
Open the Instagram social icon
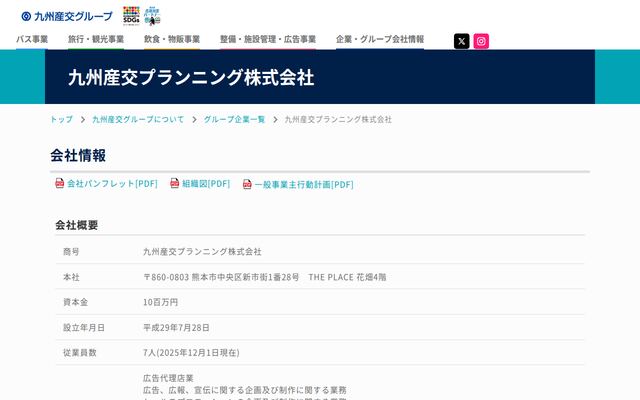tap(481, 41)
